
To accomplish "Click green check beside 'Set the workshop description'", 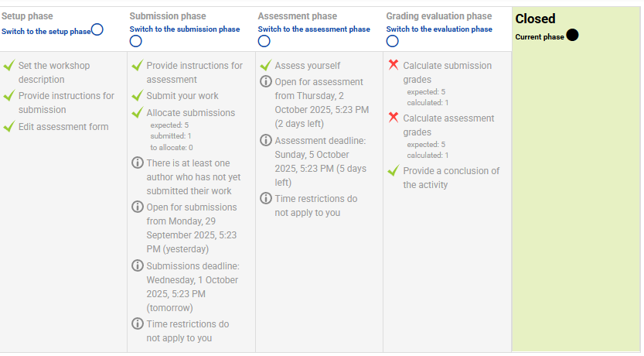I will pos(9,66).
